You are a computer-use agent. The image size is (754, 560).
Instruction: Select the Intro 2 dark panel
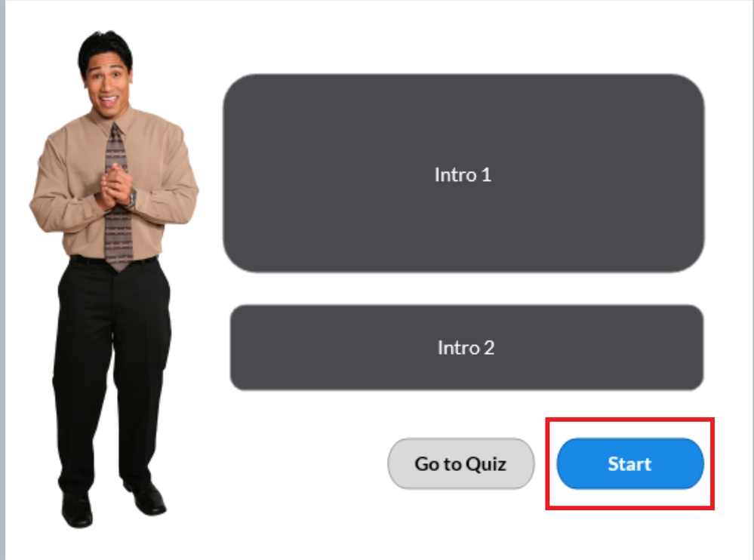466,347
